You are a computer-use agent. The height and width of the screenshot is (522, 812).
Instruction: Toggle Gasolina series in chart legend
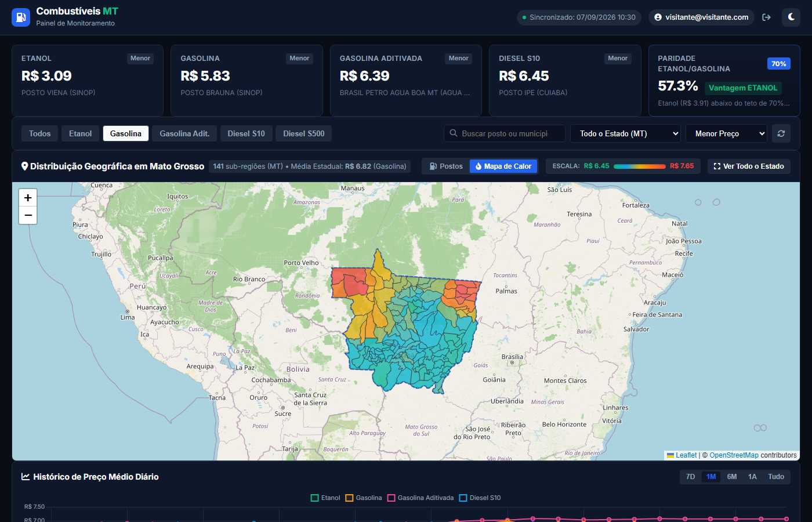pyautogui.click(x=364, y=498)
